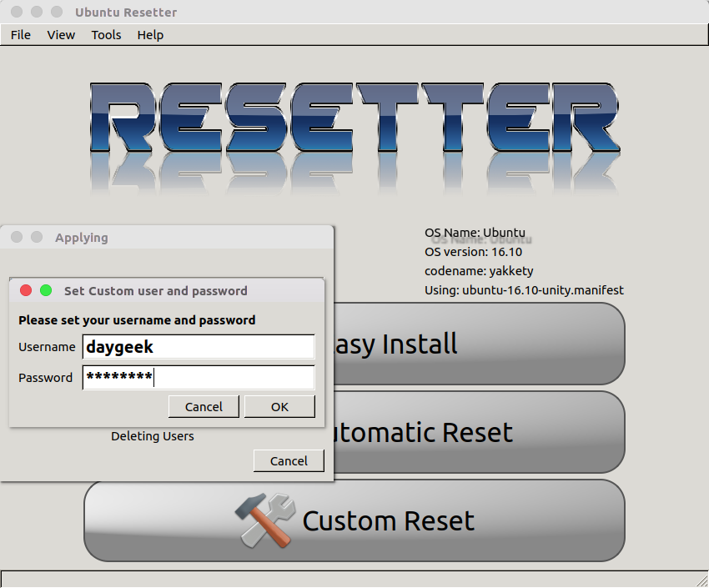
Task: Click the window resize grip corner
Action: (702, 580)
